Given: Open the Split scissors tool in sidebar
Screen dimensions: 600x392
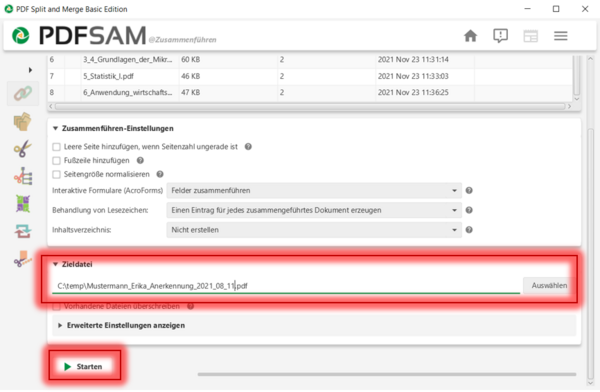Looking at the screenshot, I should click(x=23, y=149).
